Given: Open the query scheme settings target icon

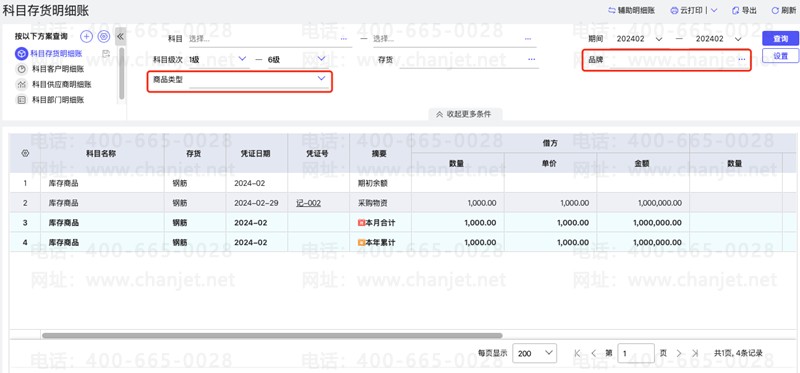Looking at the screenshot, I should click(x=104, y=36).
